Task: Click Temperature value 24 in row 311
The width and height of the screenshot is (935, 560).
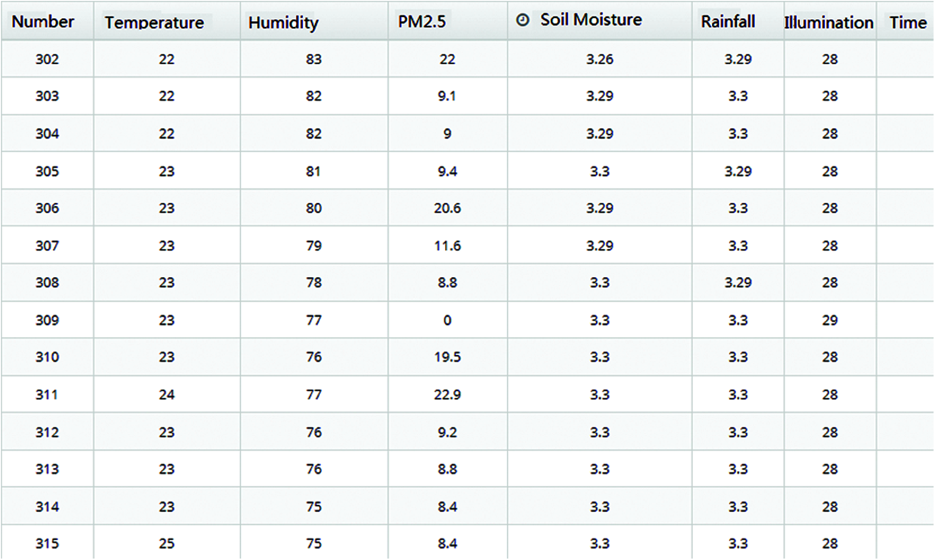Action: click(x=166, y=395)
